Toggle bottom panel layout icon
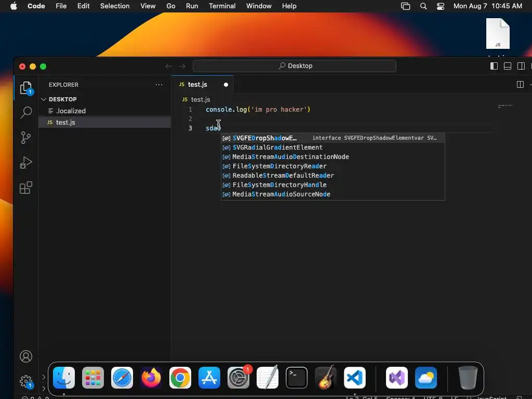Viewport: 532px width, 399px height. click(x=508, y=66)
